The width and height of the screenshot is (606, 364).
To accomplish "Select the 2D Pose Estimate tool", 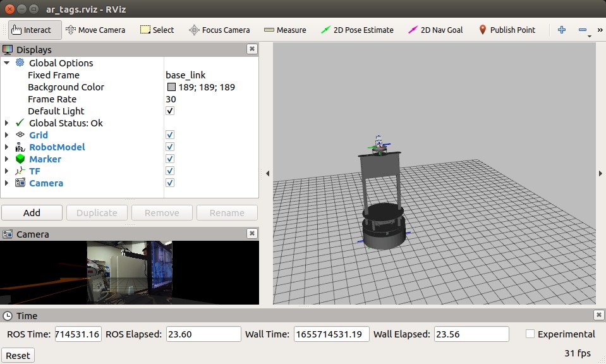I will [357, 30].
